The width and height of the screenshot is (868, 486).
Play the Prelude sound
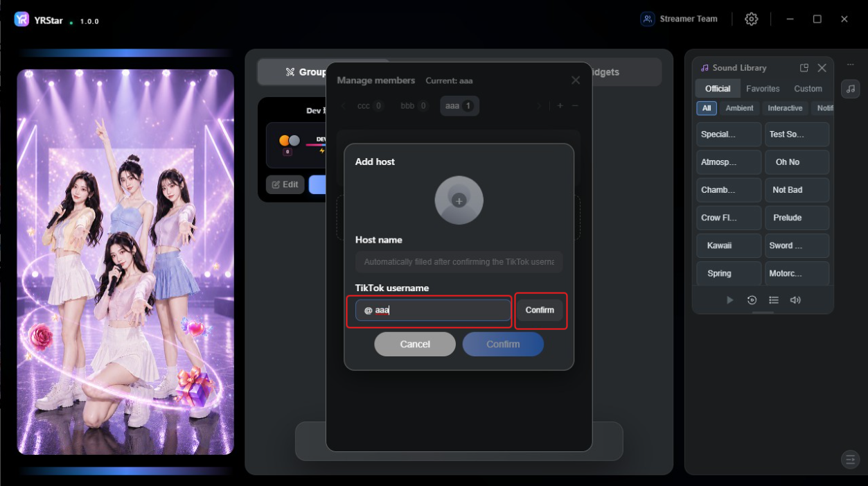click(x=797, y=218)
